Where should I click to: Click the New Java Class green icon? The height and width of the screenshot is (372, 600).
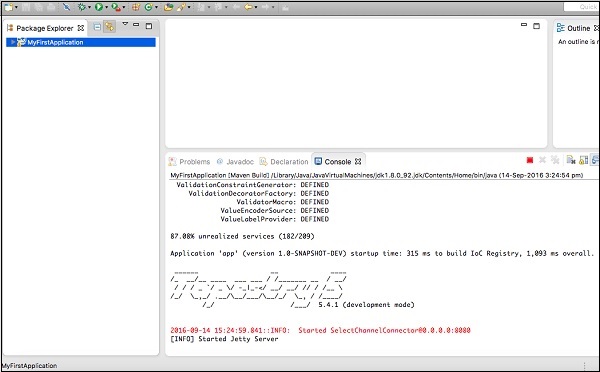coord(148,7)
